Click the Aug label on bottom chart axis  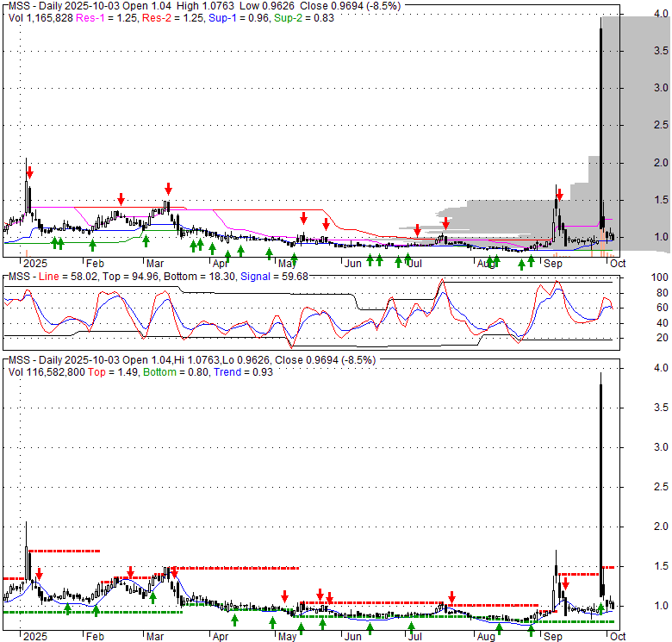tap(486, 635)
